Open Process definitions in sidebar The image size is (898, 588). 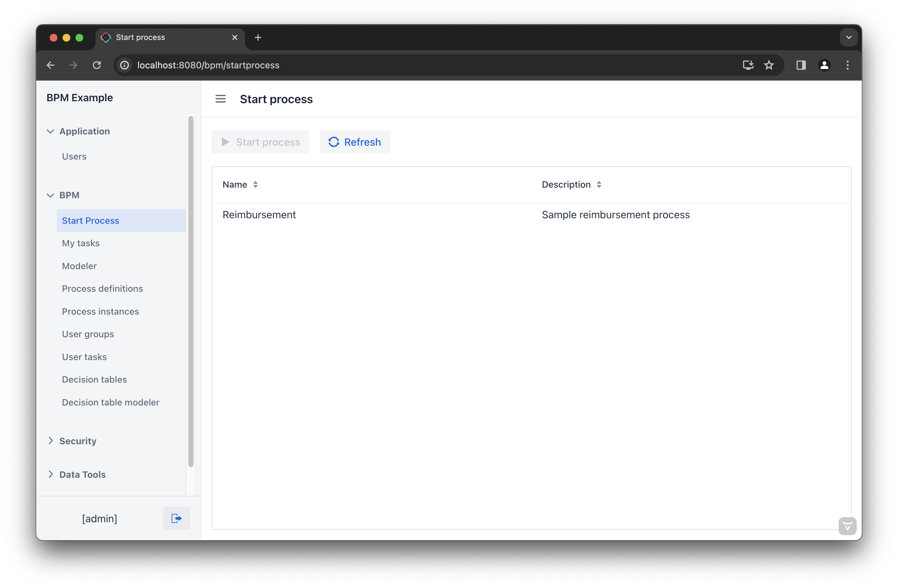[102, 289]
